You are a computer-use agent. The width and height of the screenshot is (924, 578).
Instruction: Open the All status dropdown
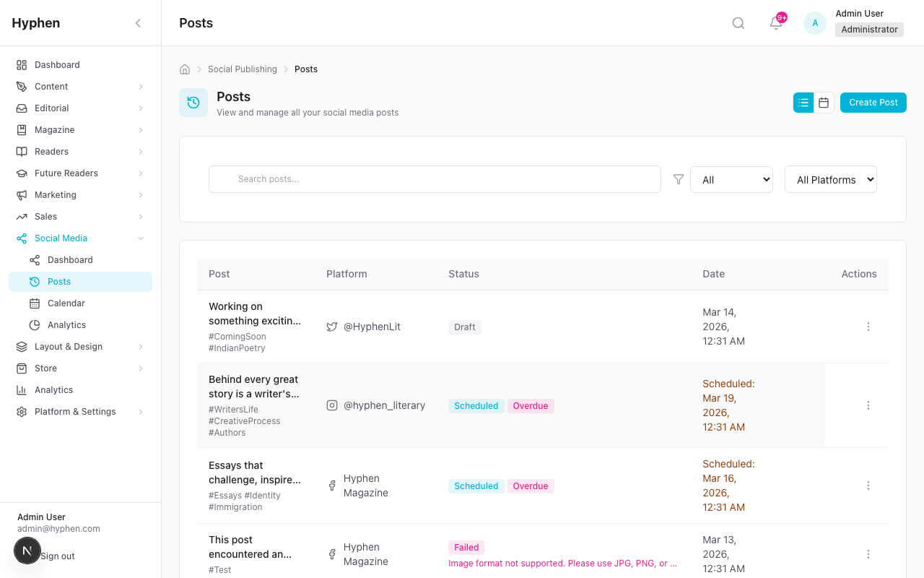pos(731,179)
